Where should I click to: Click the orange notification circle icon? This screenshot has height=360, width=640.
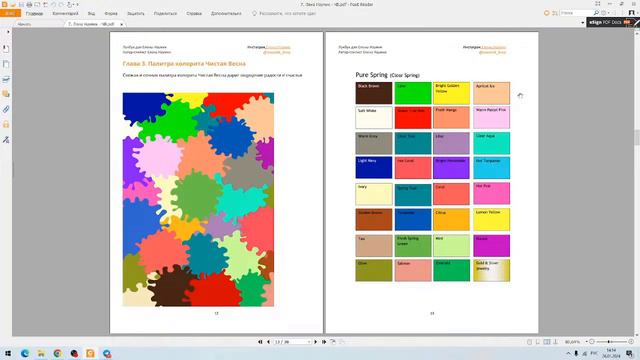547,13
